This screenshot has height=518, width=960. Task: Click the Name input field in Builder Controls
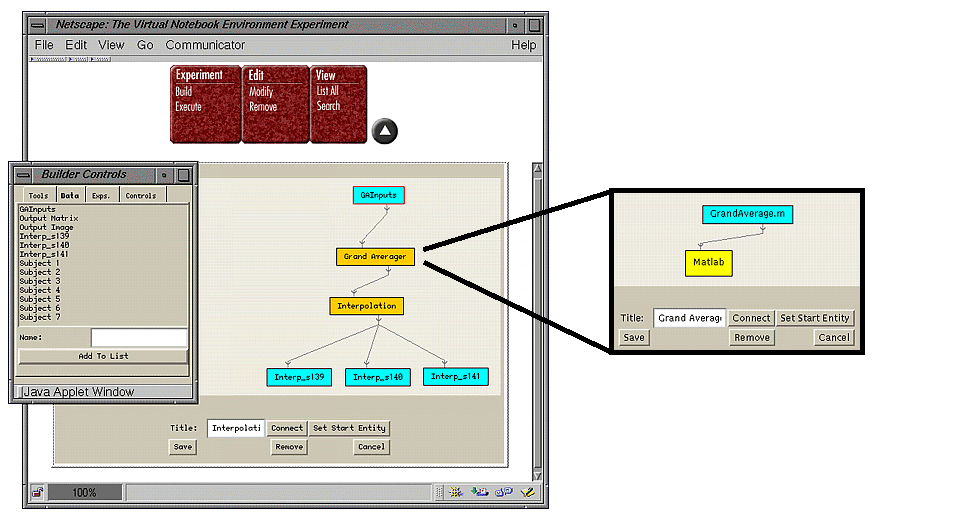[x=139, y=338]
